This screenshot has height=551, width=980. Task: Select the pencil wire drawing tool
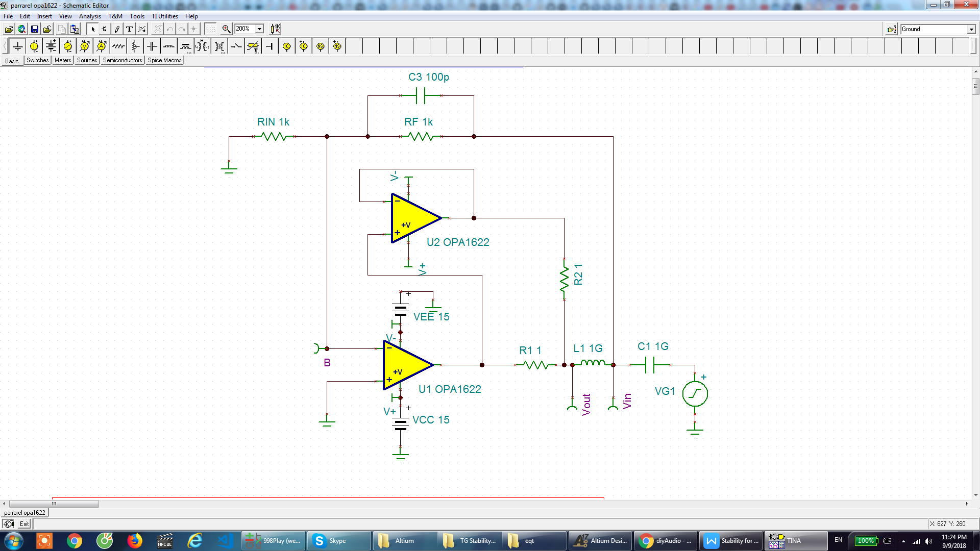click(117, 29)
